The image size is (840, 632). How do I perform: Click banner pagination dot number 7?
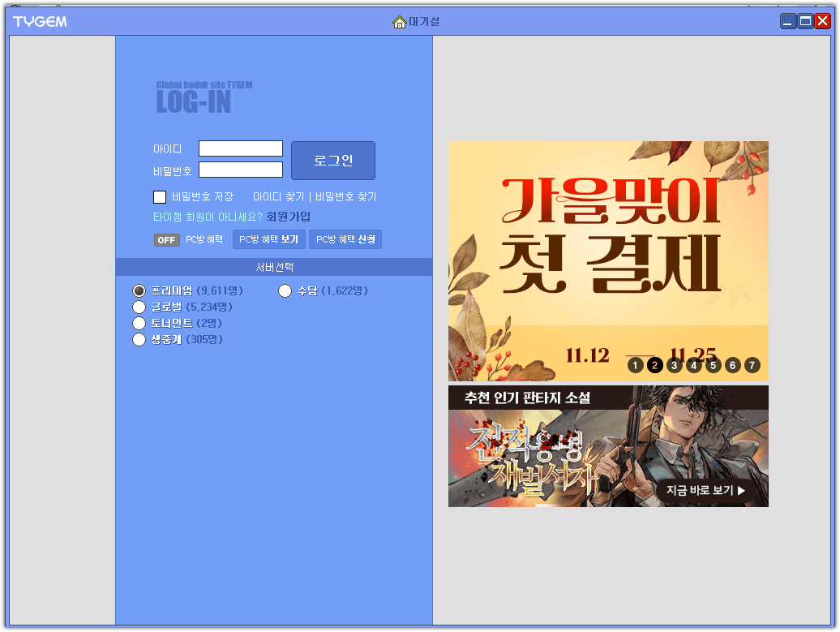click(752, 365)
